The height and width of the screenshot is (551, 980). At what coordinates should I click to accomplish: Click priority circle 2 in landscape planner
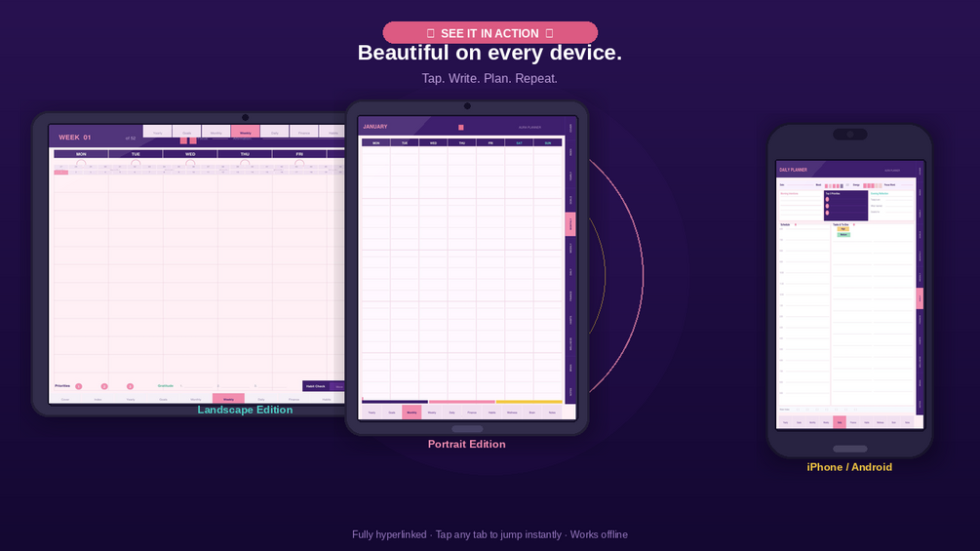104,386
